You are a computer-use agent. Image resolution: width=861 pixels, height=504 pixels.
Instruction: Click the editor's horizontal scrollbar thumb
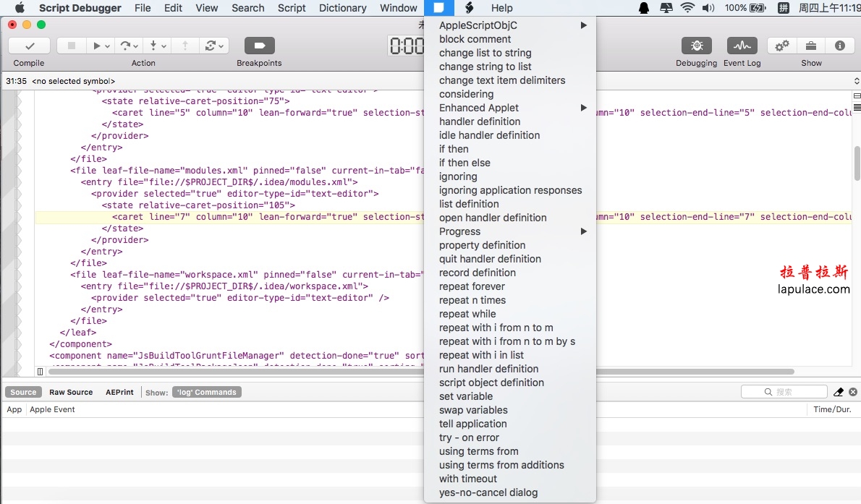coord(421,372)
